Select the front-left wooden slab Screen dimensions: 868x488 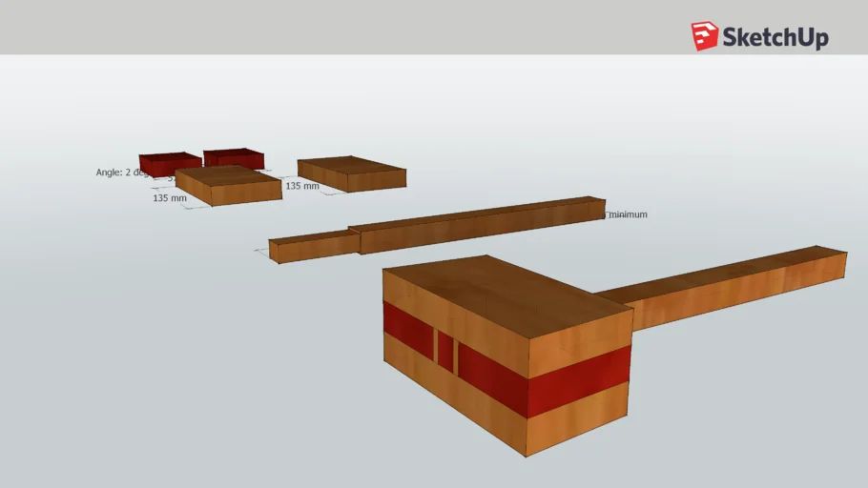coord(229,185)
